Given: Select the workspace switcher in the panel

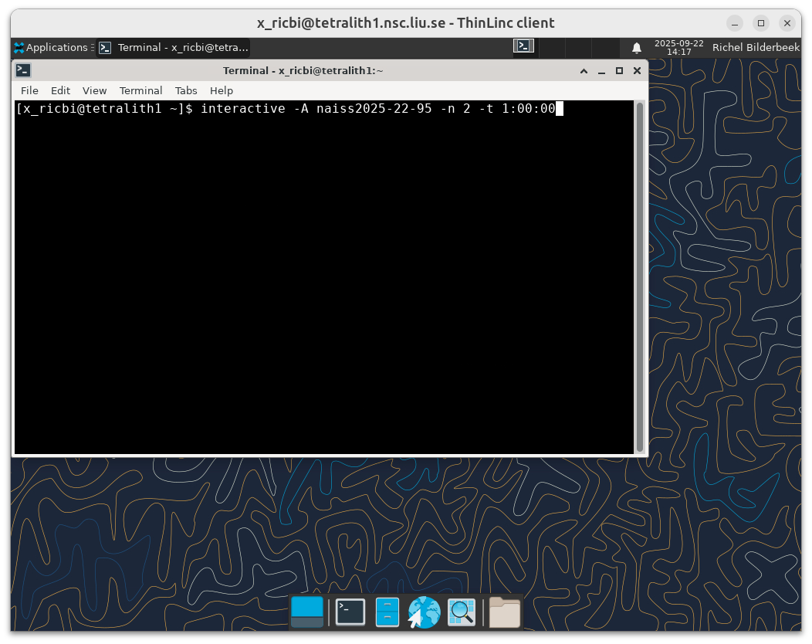Looking at the screenshot, I should (x=524, y=46).
